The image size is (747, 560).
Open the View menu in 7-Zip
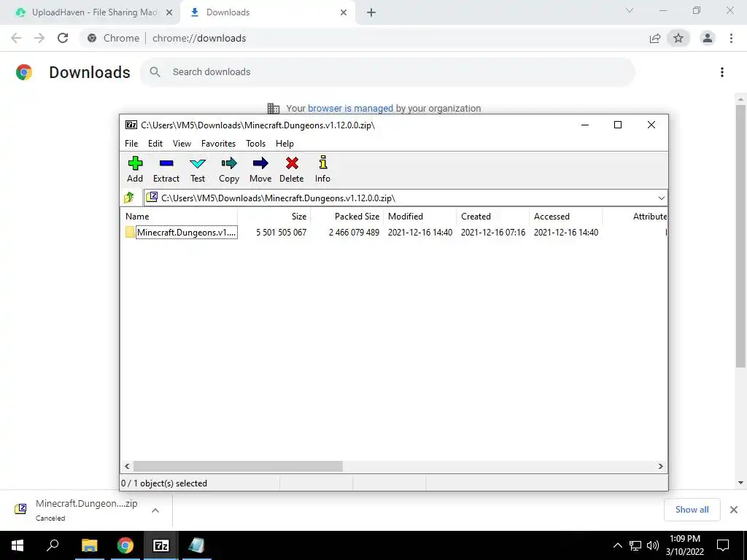point(182,144)
